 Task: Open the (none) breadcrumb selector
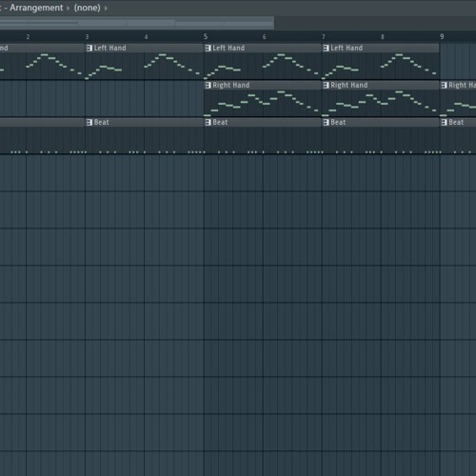tap(88, 8)
